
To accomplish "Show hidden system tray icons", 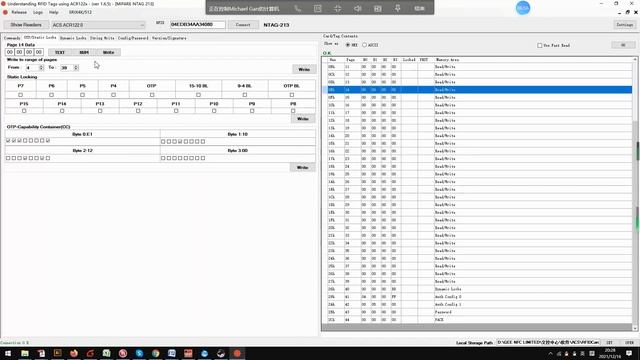I will pos(550,353).
